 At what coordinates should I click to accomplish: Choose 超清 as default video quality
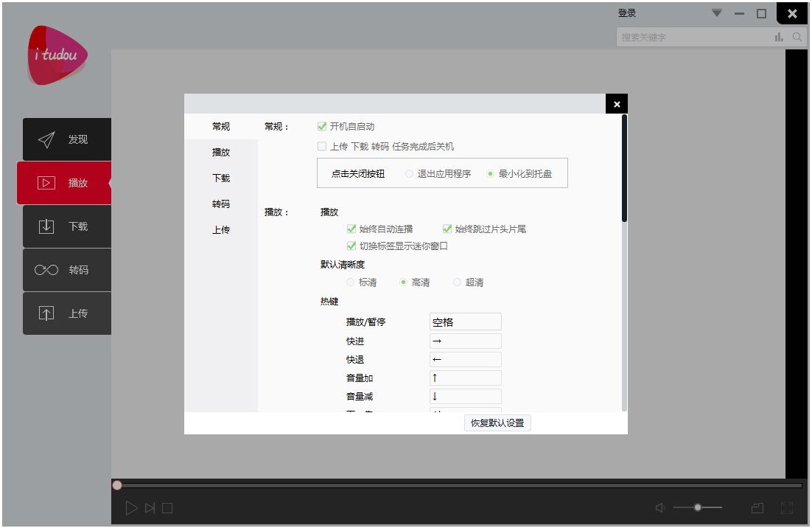[458, 282]
